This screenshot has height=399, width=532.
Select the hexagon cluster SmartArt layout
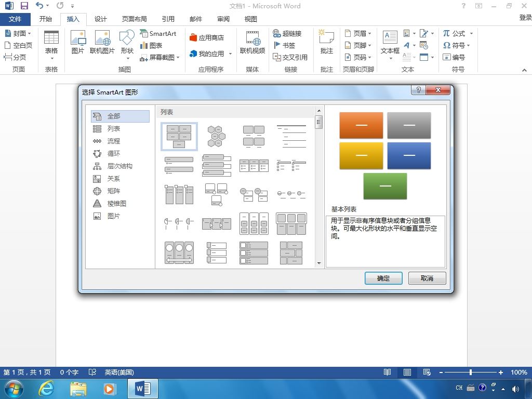pyautogui.click(x=217, y=136)
